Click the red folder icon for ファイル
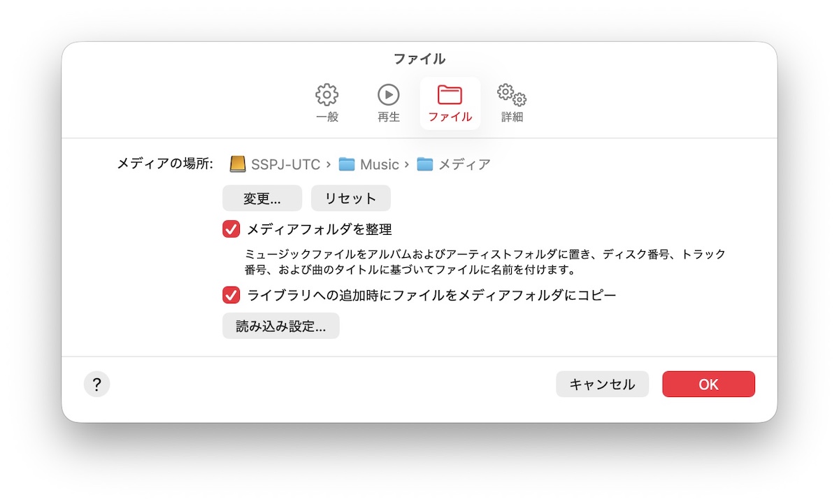The height and width of the screenshot is (504, 839). [450, 94]
